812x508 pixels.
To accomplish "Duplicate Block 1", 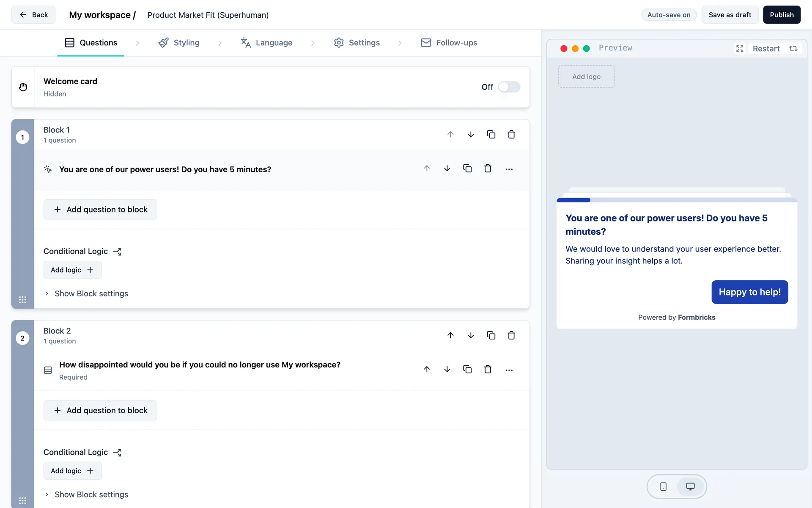I will 491,135.
